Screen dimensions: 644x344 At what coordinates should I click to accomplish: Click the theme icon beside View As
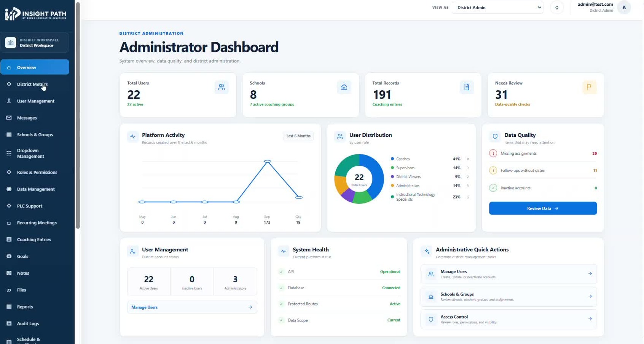point(557,8)
